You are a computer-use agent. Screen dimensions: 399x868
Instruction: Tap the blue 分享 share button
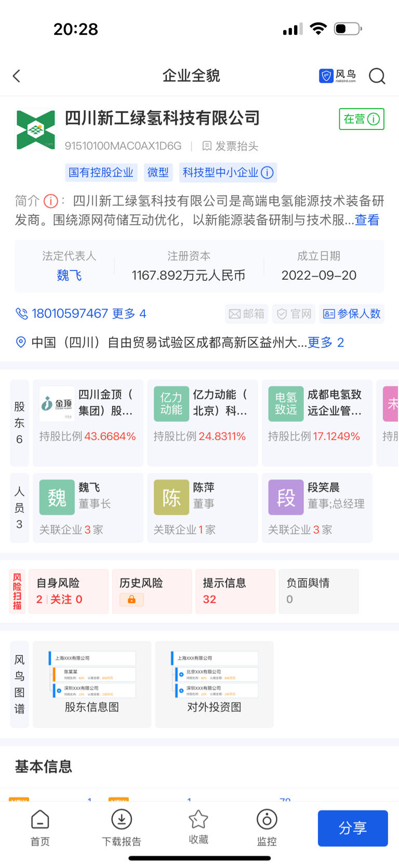click(353, 828)
